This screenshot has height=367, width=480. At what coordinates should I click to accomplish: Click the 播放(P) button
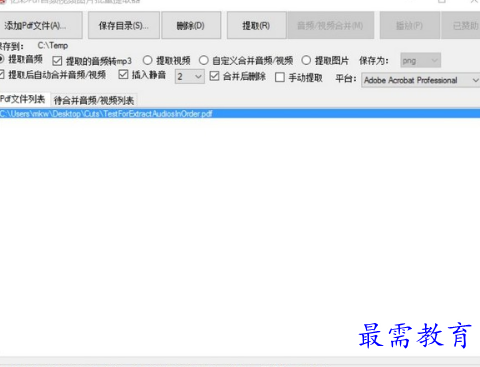click(x=409, y=25)
